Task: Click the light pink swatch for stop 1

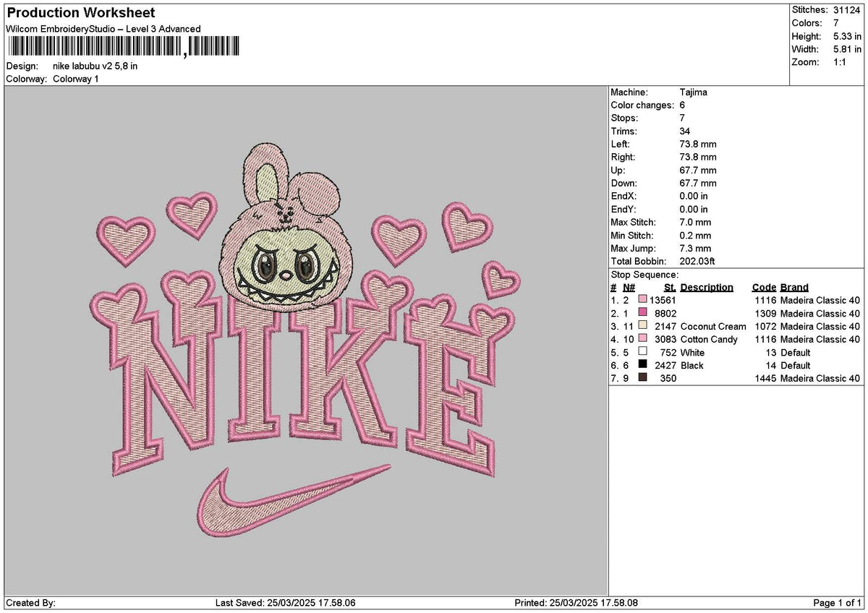Action: pos(643,300)
